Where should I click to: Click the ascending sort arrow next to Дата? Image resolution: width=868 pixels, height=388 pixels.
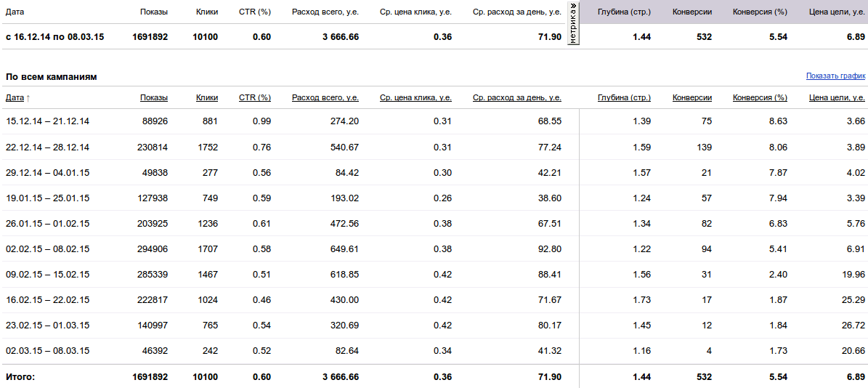pos(28,98)
